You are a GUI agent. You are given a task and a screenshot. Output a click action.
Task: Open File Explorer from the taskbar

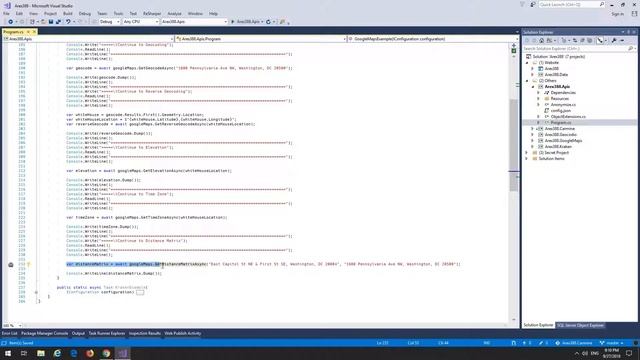coord(41,353)
